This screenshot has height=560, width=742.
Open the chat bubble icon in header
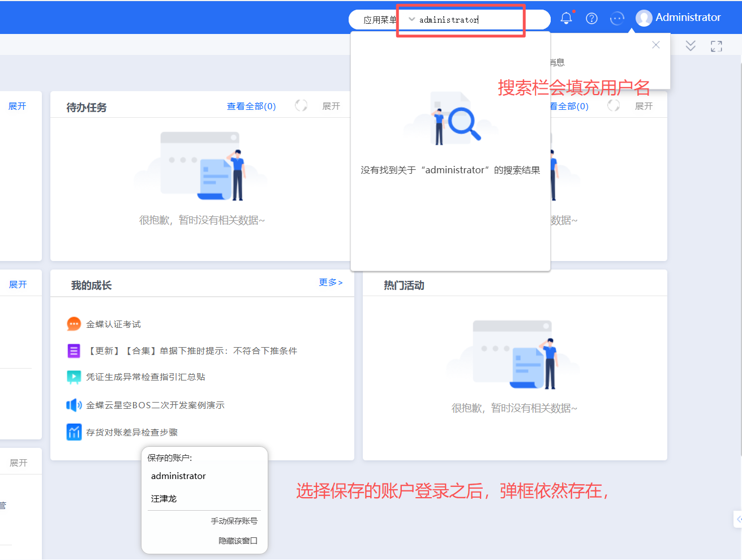(x=617, y=19)
